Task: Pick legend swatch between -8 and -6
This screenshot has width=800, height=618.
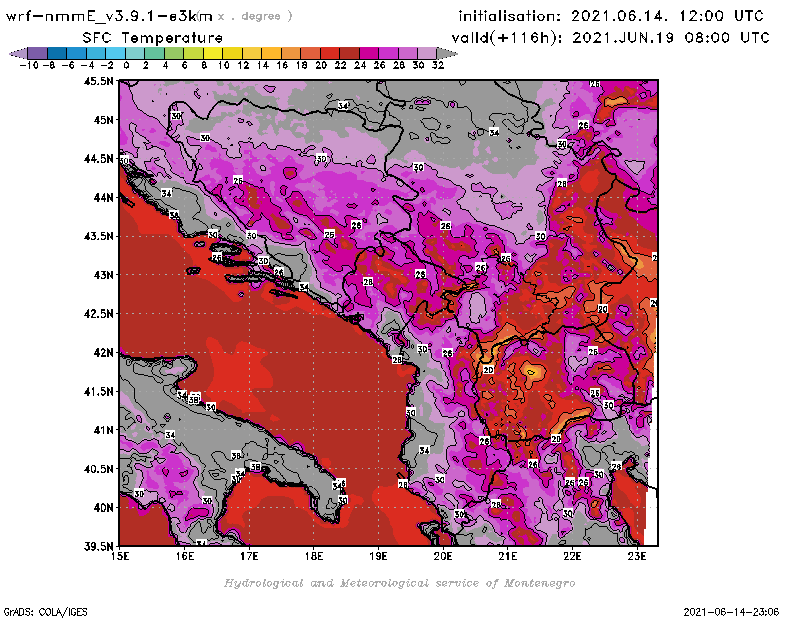Action: (57, 54)
